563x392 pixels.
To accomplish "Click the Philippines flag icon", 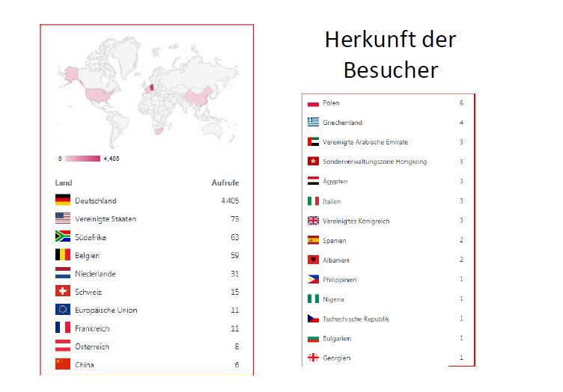I will click(313, 279).
